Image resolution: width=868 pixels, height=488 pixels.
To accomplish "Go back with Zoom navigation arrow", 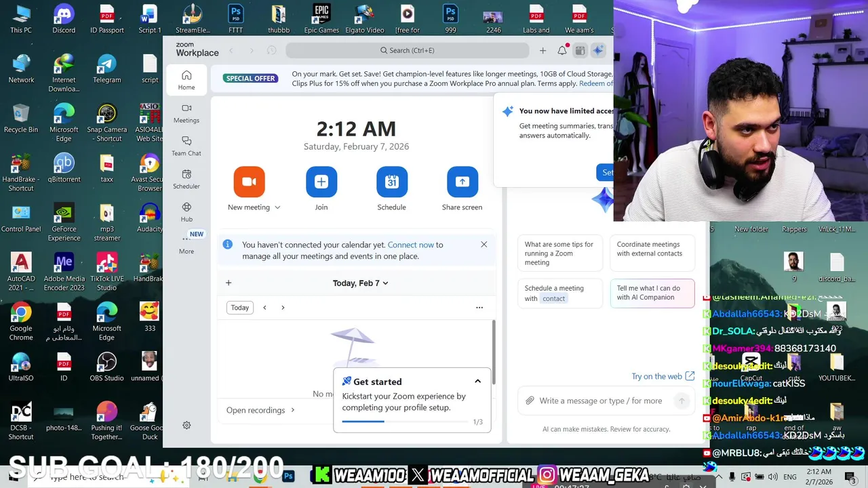I will 231,50.
